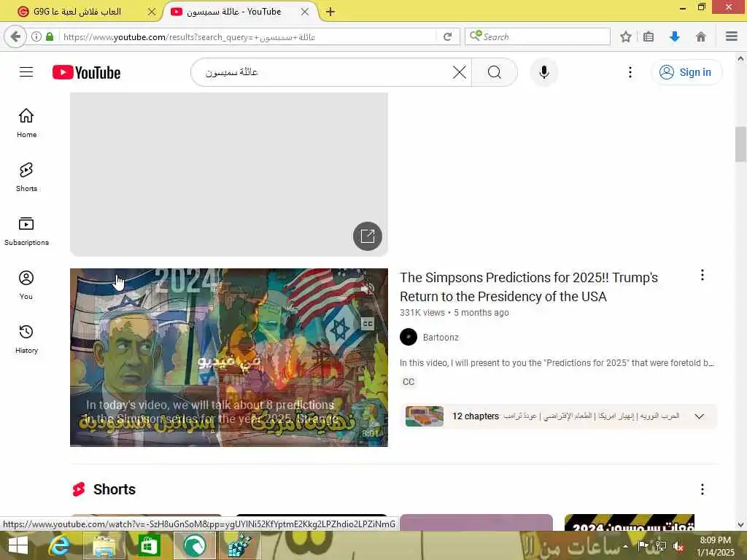Open the You section
747x560 pixels.
point(26,285)
